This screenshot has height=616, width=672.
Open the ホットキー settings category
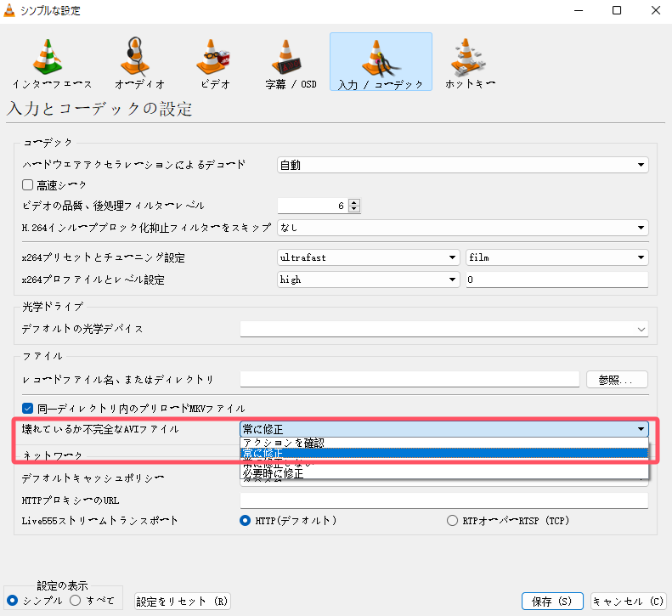(470, 62)
